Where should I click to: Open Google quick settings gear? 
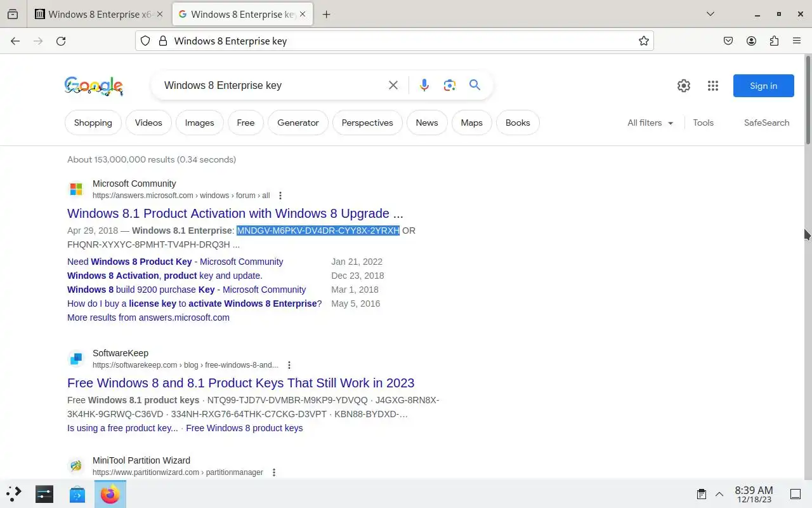[683, 86]
